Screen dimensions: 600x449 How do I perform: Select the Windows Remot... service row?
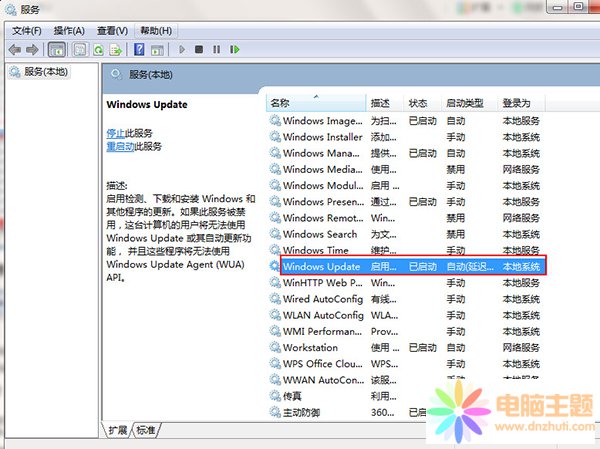coord(406,218)
